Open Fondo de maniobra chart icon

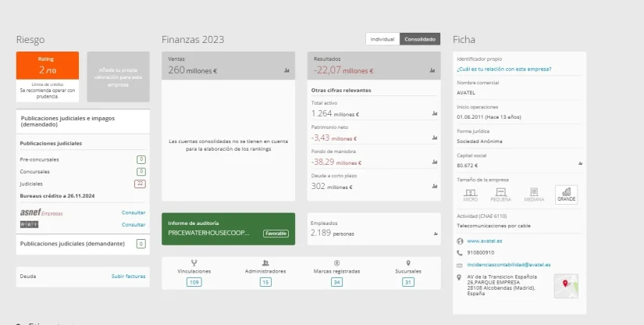tap(433, 162)
